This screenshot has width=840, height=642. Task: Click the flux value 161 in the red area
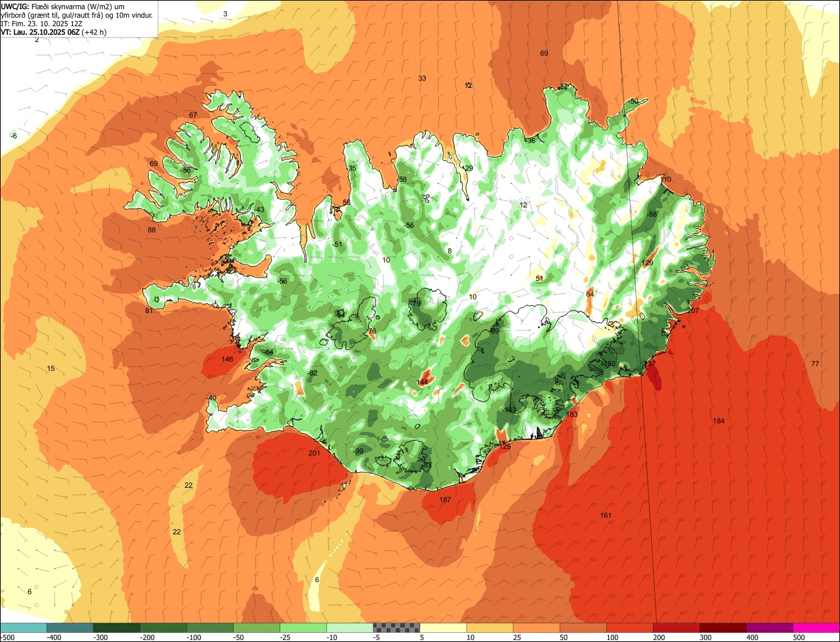pyautogui.click(x=606, y=515)
